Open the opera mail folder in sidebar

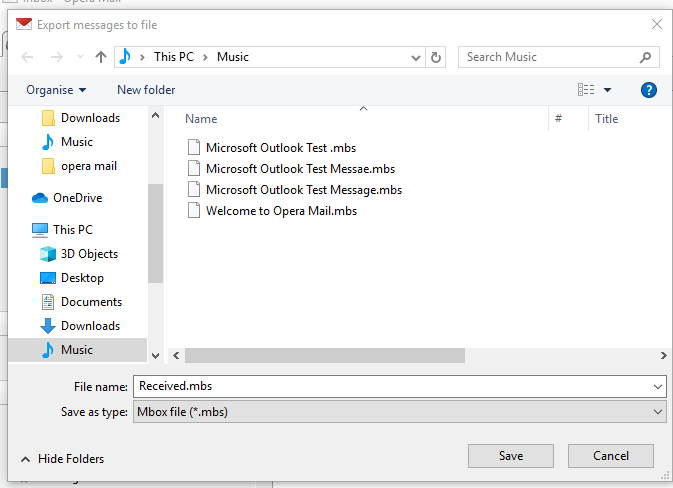[x=79, y=166]
